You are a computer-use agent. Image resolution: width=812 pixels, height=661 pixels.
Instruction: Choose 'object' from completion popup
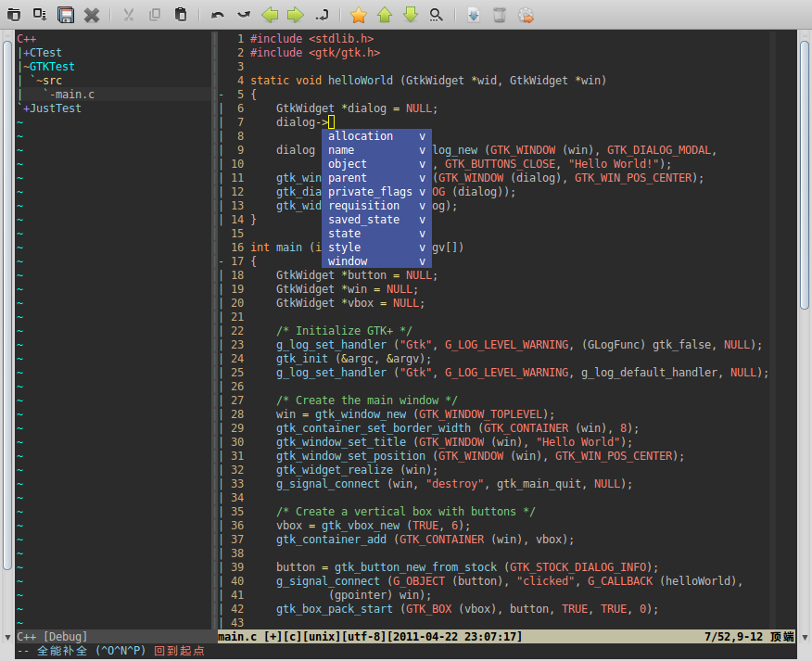(x=376, y=164)
